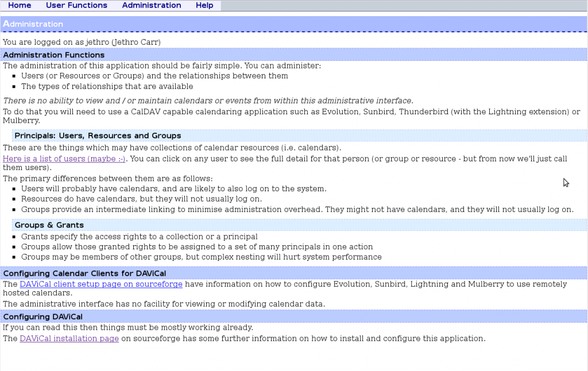This screenshot has width=588, height=371.
Task: Open the Administration menu
Action: (x=151, y=5)
